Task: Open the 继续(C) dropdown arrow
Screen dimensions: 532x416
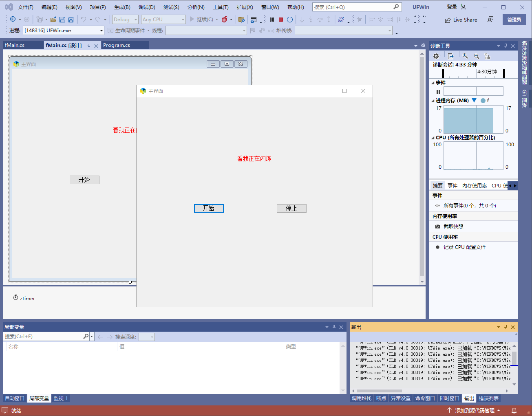Action: pyautogui.click(x=217, y=20)
